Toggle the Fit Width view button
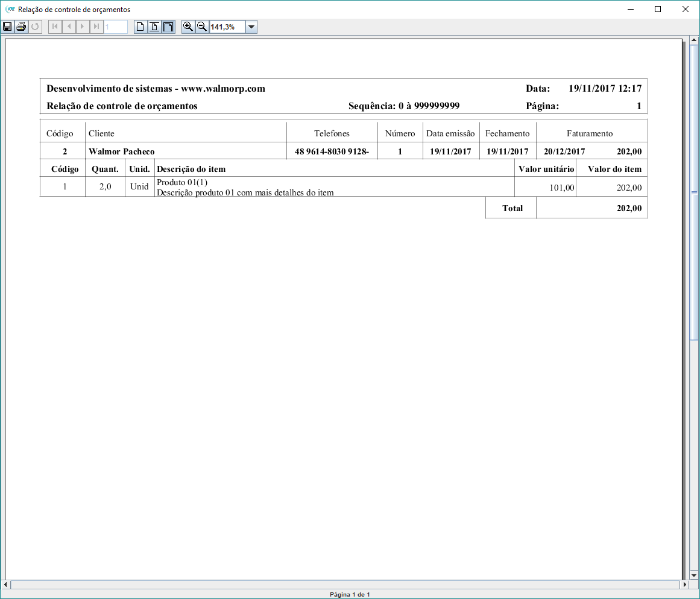The image size is (700, 599). click(x=168, y=27)
